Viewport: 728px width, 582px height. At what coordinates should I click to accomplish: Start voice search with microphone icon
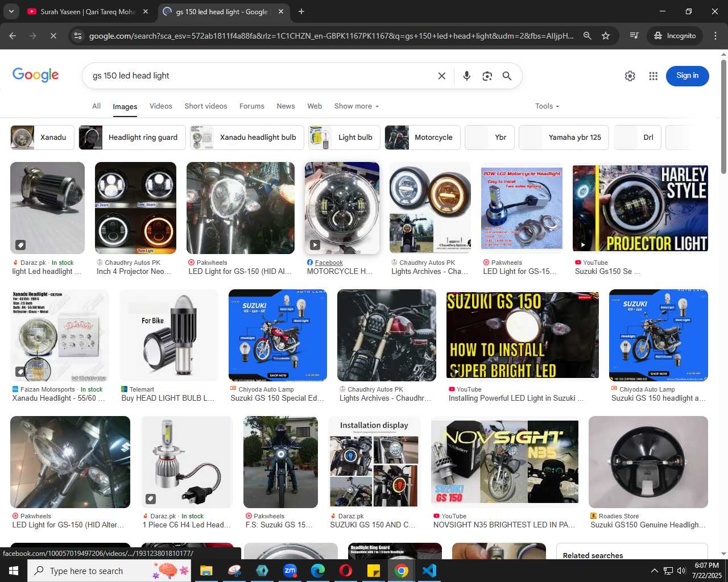coord(466,76)
